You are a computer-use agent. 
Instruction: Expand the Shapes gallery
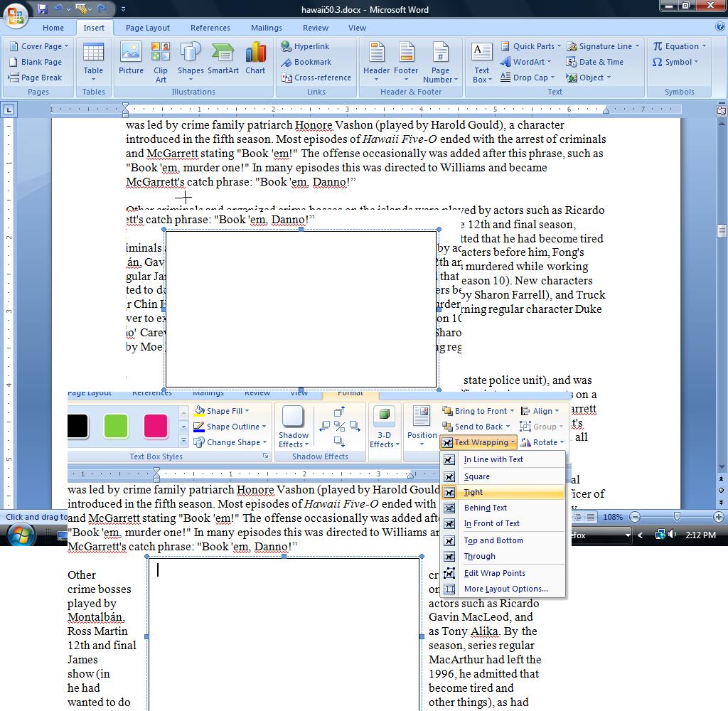191,63
